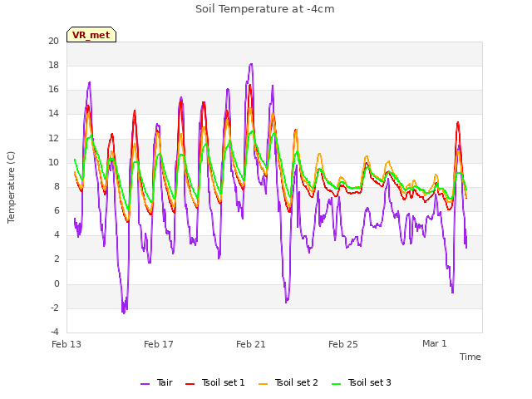
Task: Click the green Tsoil set 3 marker
Action: coord(336,384)
